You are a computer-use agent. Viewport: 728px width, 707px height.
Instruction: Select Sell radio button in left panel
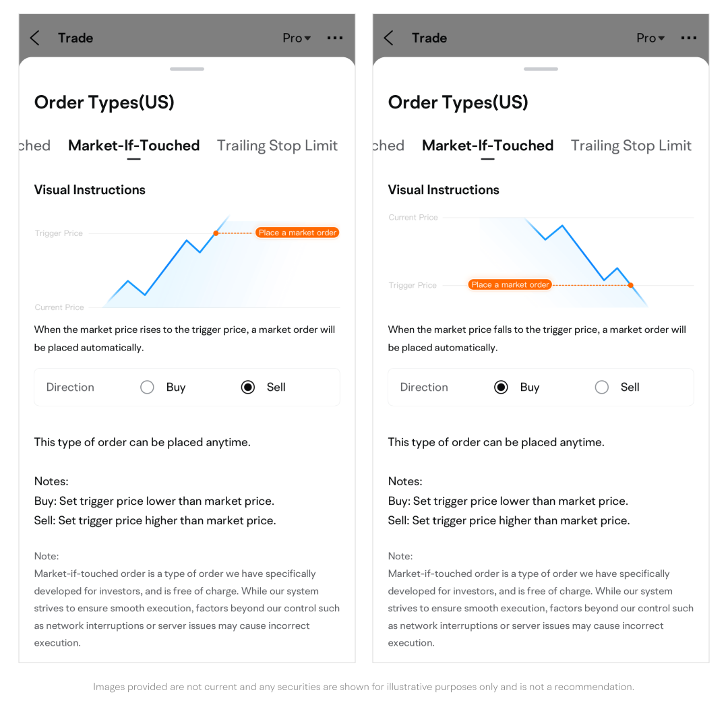pos(248,387)
